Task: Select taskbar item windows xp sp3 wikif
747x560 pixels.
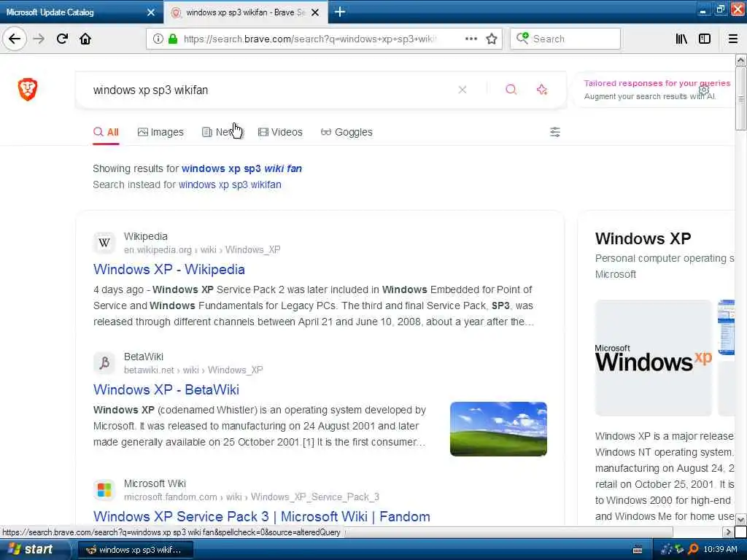Action: [x=135, y=550]
